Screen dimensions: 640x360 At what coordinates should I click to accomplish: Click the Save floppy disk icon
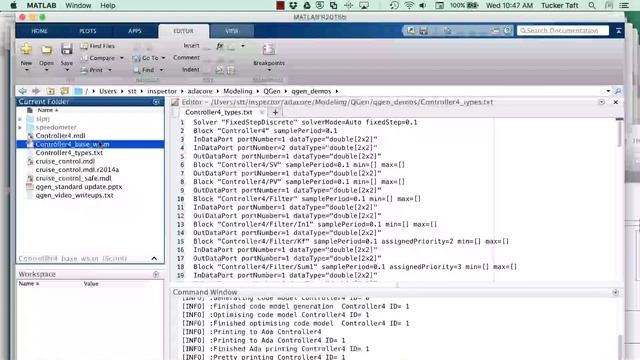67,49
